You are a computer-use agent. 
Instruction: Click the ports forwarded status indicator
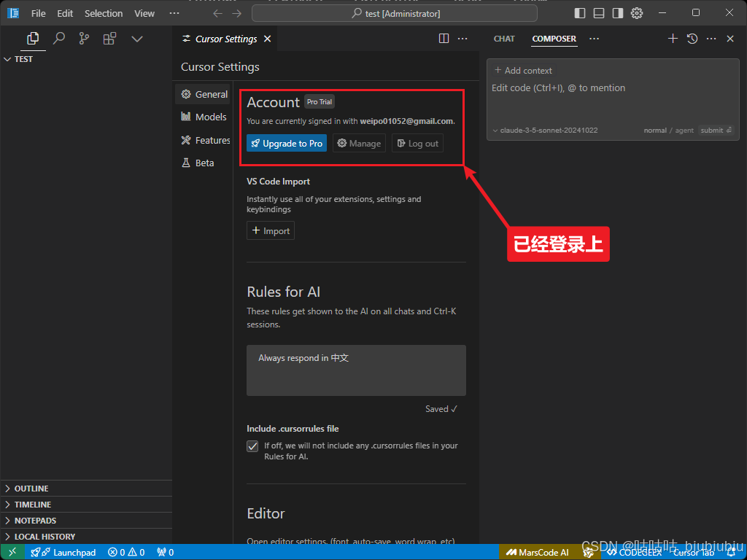click(x=166, y=553)
